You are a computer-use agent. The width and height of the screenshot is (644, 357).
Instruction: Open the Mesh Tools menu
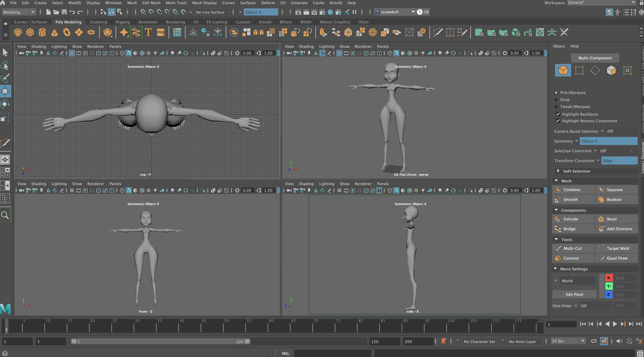[x=176, y=3]
